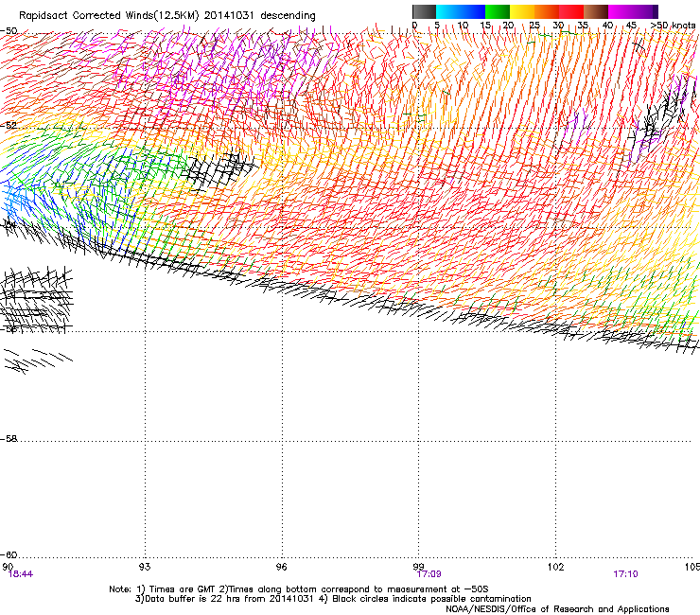Click the '102' longitude axis label
The width and height of the screenshot is (700, 615).
tap(556, 567)
